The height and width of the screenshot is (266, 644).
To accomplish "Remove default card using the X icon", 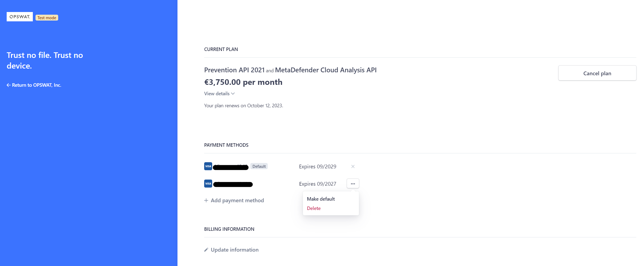I will click(353, 166).
